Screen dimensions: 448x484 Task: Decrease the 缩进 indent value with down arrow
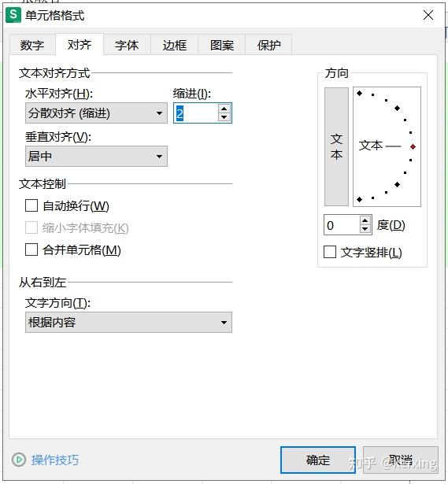pyautogui.click(x=224, y=117)
